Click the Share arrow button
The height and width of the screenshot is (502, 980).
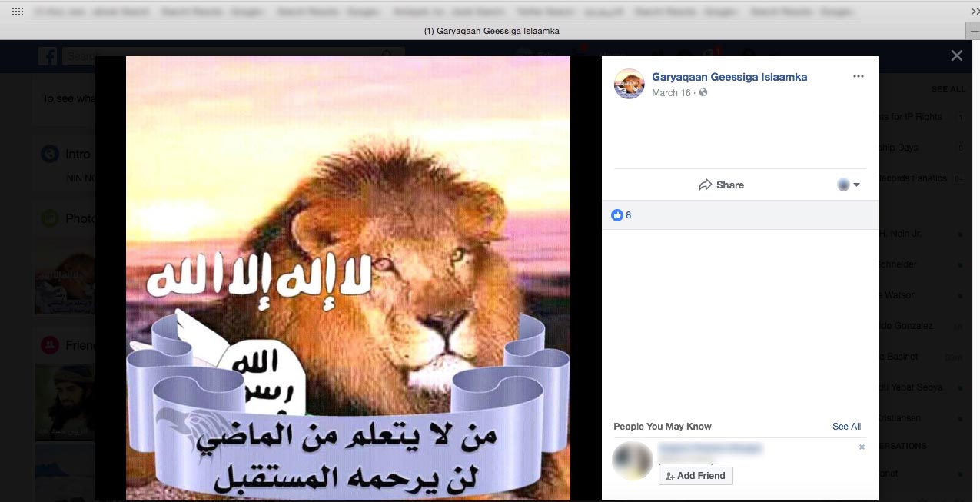[x=721, y=185]
